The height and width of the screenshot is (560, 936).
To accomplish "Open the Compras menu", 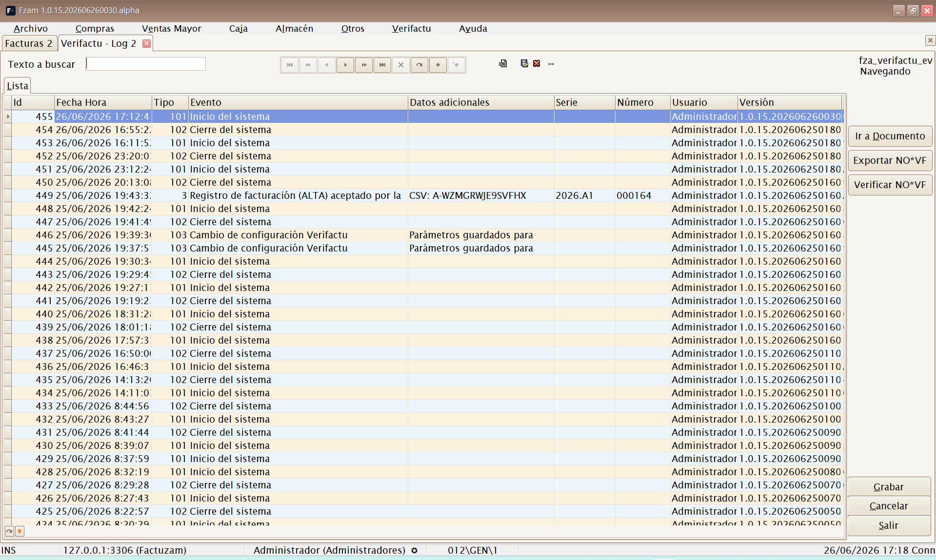I will pyautogui.click(x=95, y=29).
